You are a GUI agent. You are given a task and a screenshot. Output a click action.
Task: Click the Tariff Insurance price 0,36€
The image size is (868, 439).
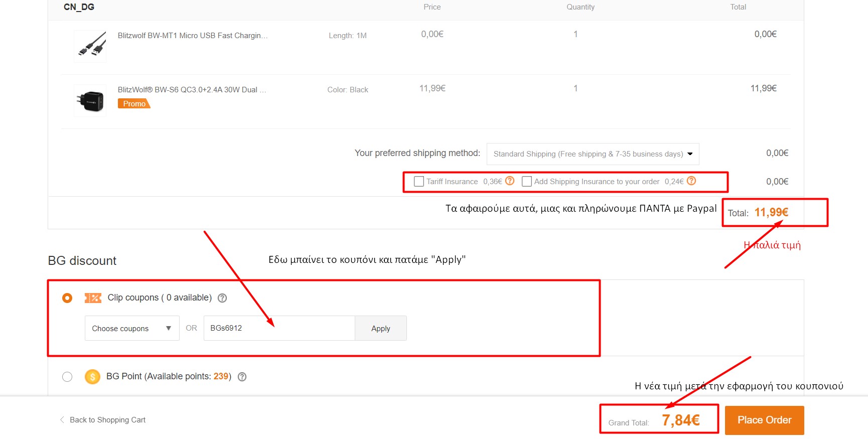click(493, 182)
